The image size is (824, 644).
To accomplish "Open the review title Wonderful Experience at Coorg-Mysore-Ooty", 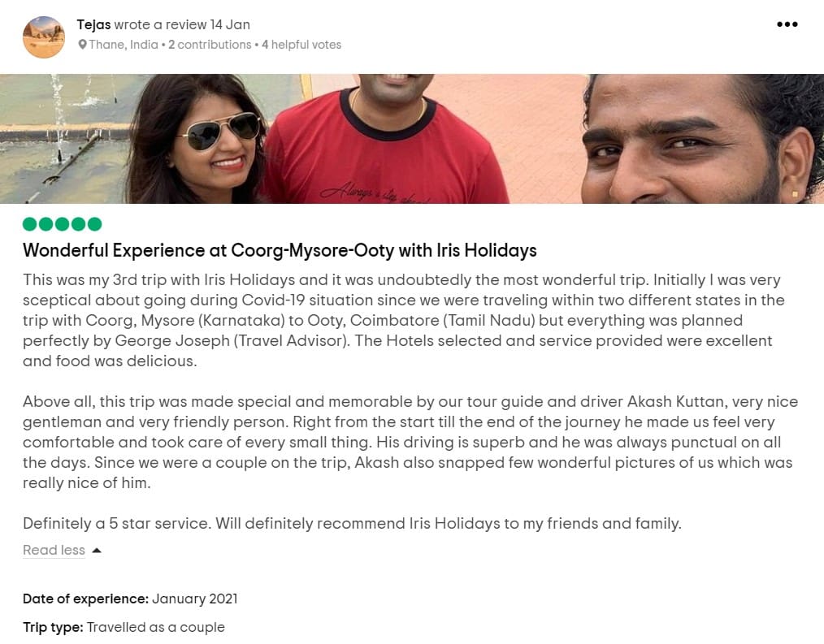I will coord(280,251).
